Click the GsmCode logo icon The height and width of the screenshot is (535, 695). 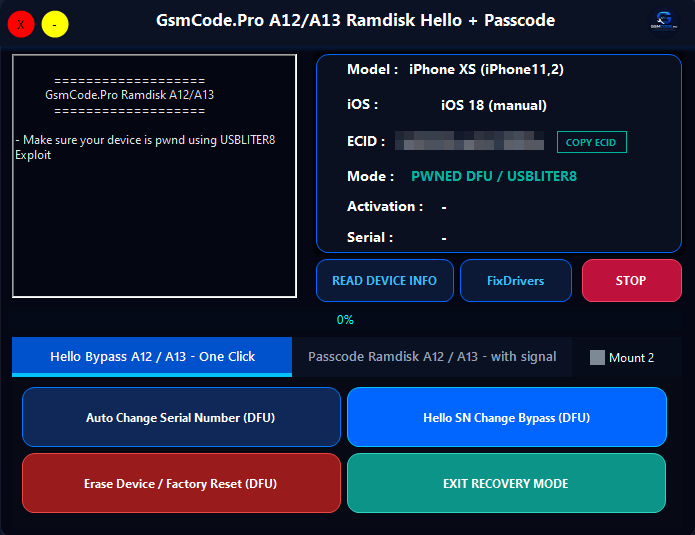point(664,22)
